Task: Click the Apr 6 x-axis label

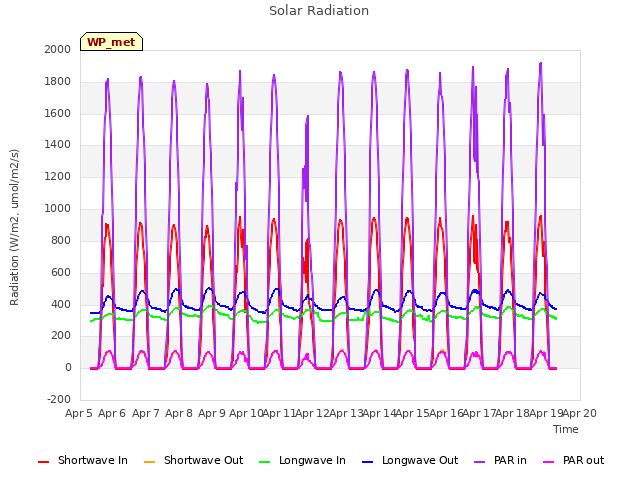Action: click(x=112, y=413)
